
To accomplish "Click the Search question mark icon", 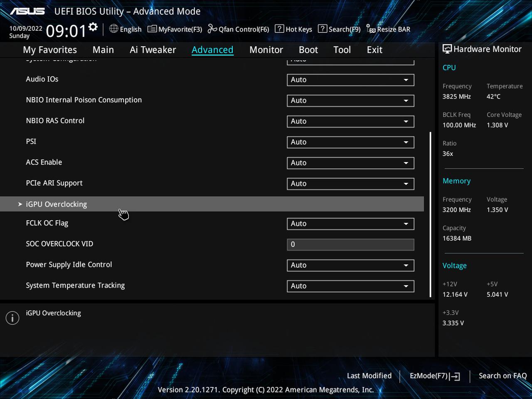I will tap(322, 29).
